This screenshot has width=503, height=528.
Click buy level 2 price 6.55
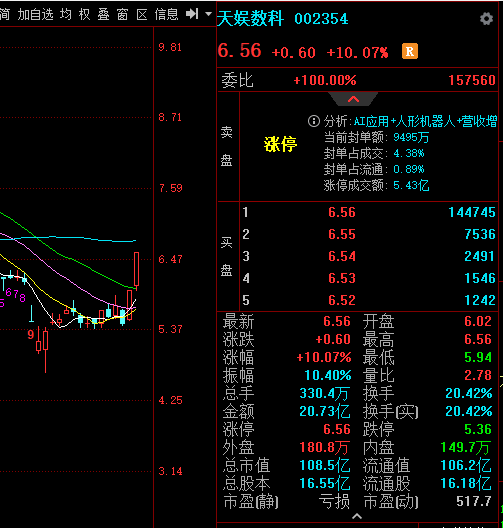(x=342, y=234)
